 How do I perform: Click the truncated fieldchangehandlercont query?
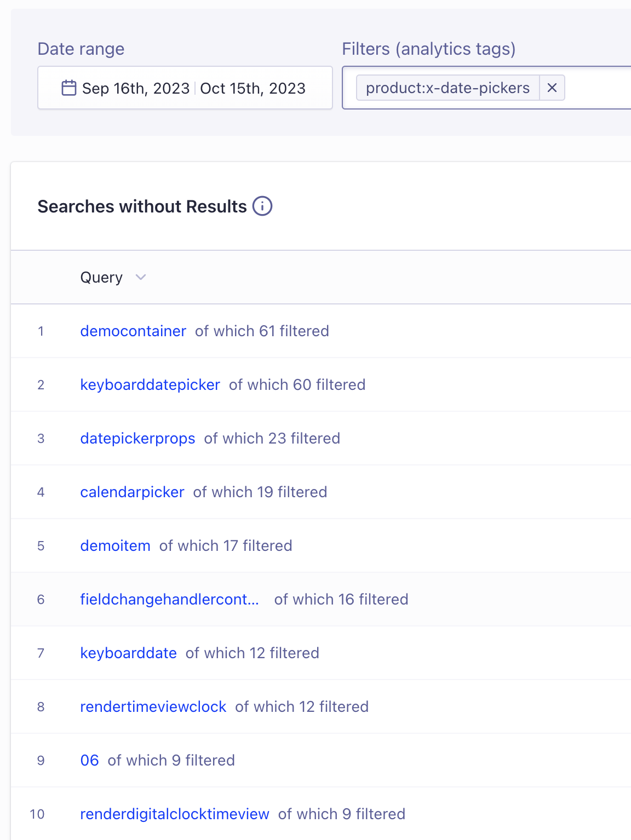click(x=170, y=599)
